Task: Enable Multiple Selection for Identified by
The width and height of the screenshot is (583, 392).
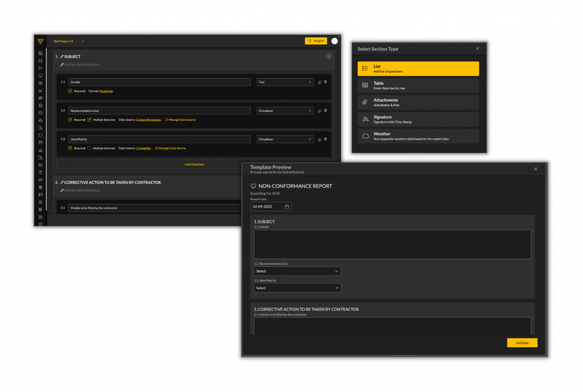Action: pos(89,148)
